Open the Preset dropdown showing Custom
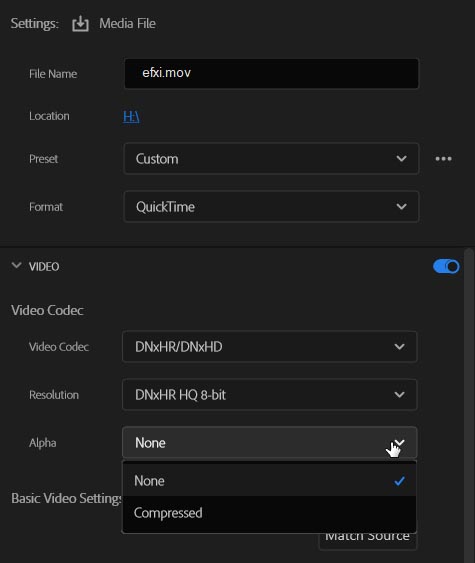 pos(271,159)
